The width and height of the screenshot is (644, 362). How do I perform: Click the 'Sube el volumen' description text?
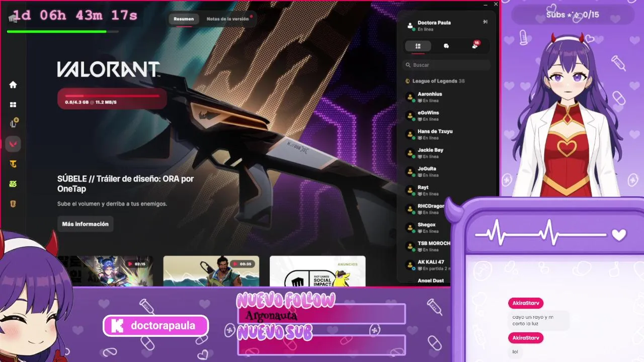pos(112,204)
